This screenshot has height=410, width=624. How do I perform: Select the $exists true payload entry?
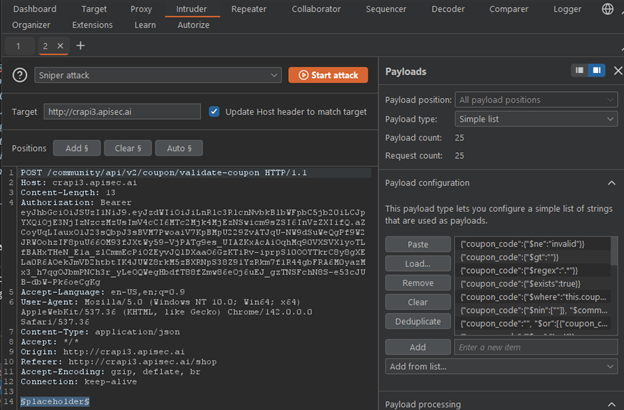(532, 284)
